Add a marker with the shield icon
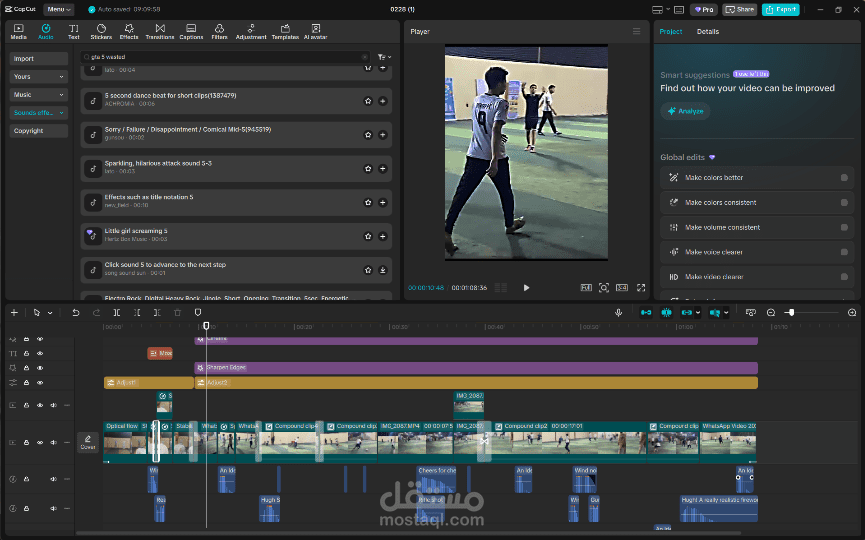The image size is (865, 540). coord(198,313)
